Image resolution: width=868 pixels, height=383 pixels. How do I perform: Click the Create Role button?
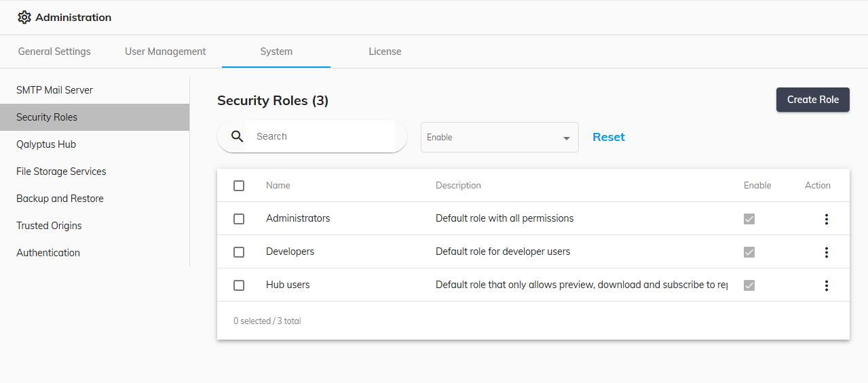pyautogui.click(x=813, y=100)
